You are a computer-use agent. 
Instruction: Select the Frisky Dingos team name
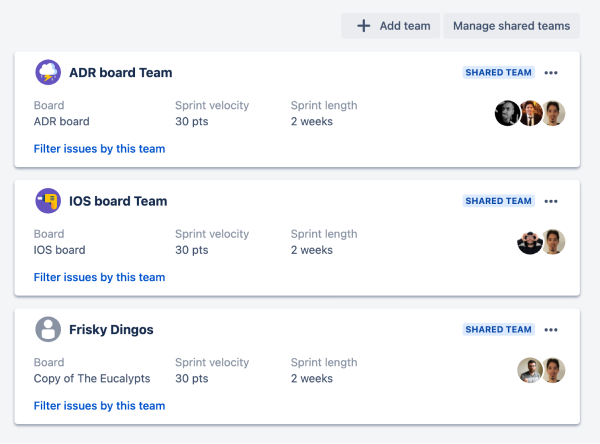pos(111,329)
